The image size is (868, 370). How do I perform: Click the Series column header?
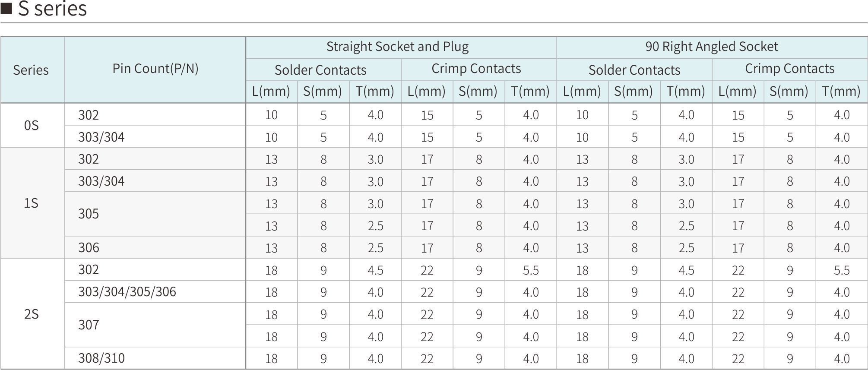point(31,70)
